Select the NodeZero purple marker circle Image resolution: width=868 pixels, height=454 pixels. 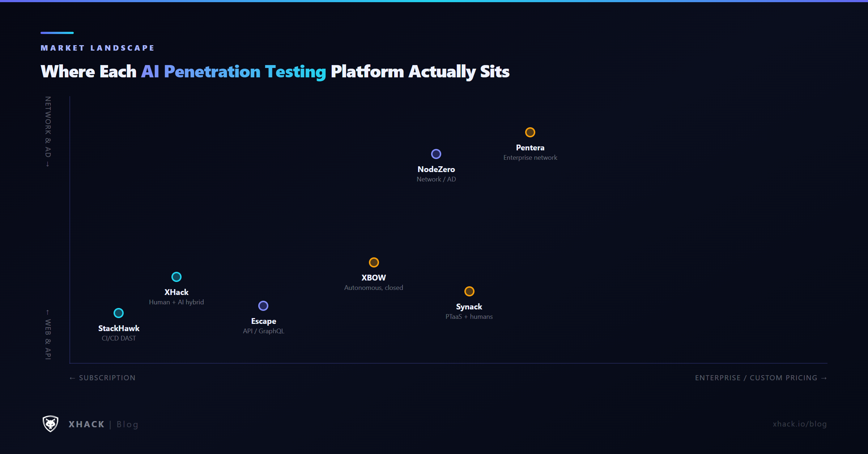436,154
